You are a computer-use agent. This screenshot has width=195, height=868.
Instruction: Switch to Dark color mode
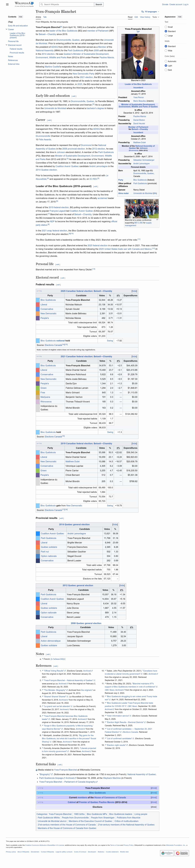pos(166,70)
